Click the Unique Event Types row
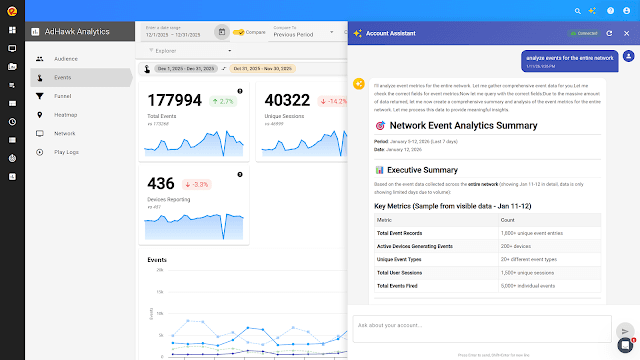Image resolution: width=640 pixels, height=360 pixels. coord(487,260)
